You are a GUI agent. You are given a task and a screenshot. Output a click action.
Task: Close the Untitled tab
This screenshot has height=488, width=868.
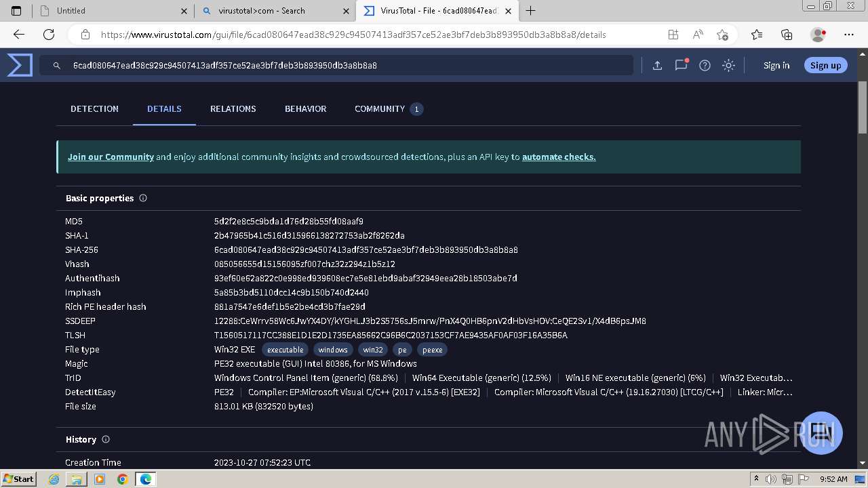[184, 11]
